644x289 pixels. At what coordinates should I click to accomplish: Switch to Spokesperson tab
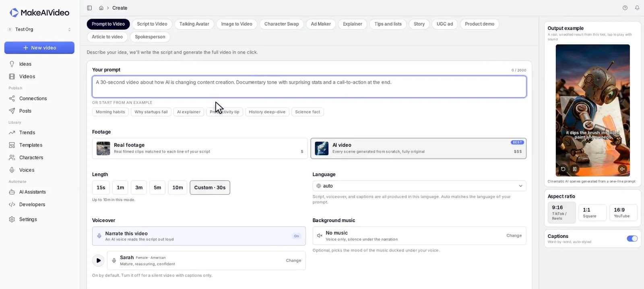[150, 37]
